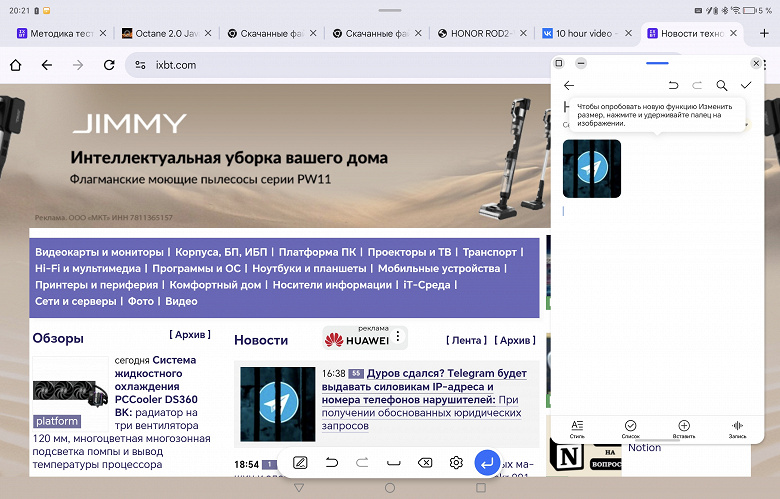Maximize the floating notes window
This screenshot has width=780, height=499.
pos(559,63)
